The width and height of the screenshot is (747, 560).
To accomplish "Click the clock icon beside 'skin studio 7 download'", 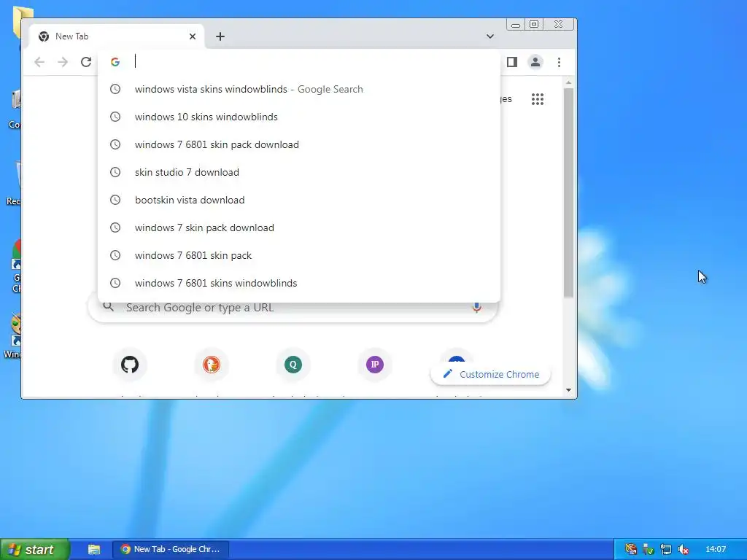I will click(x=115, y=172).
